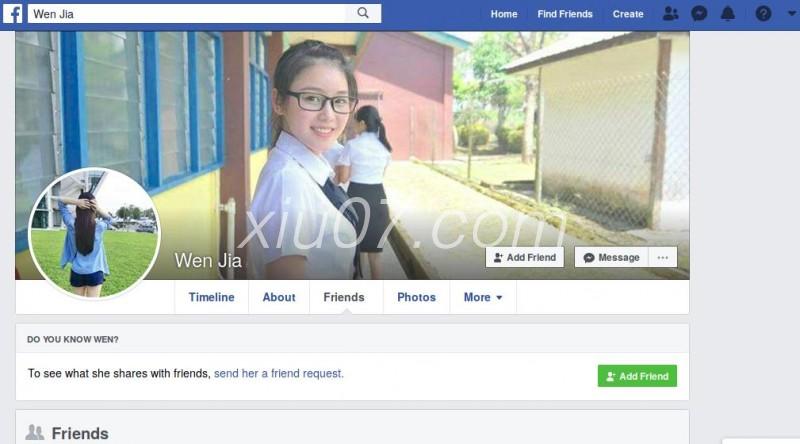Open the account menu dropdown arrow
Screen dimensions: 800x444
point(791,14)
